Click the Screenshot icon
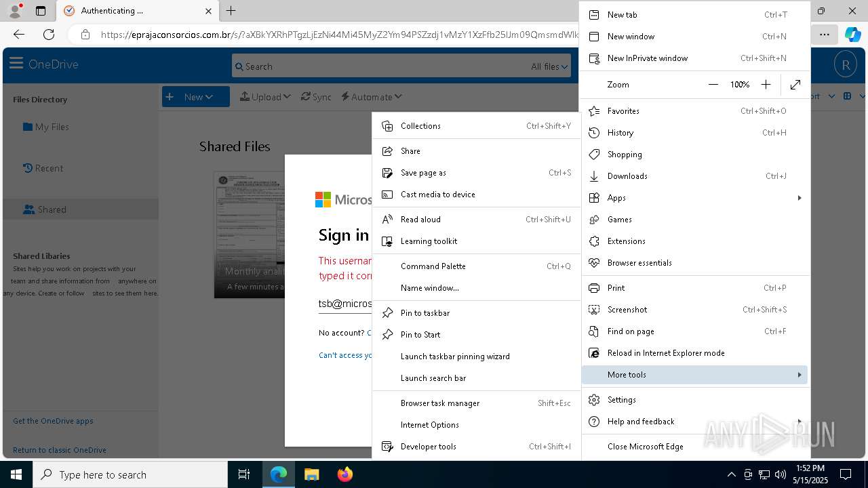This screenshot has width=868, height=488. click(x=594, y=310)
